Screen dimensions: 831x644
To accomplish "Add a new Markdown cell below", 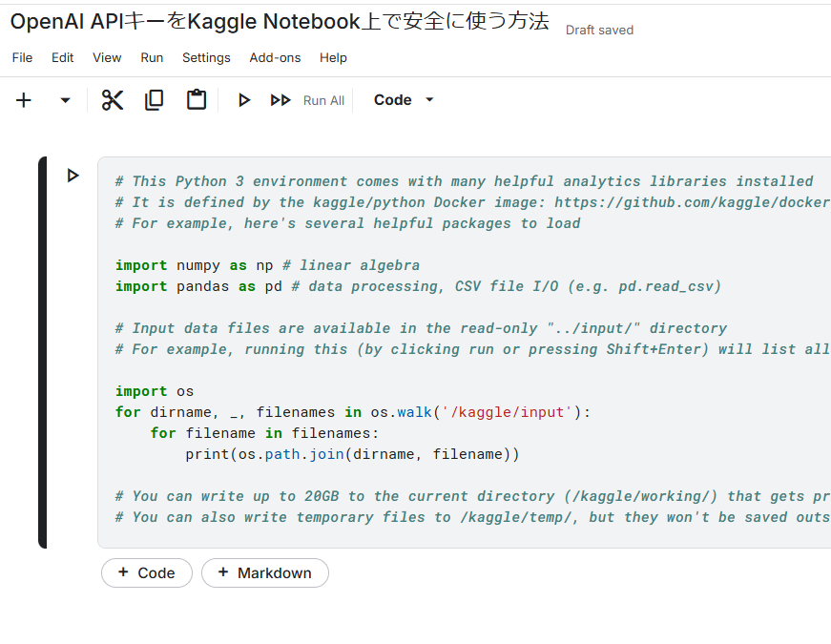I will (265, 573).
